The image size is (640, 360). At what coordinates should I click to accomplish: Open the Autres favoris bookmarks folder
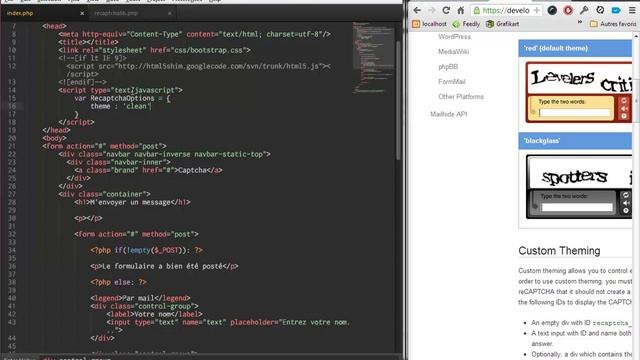(x=613, y=24)
